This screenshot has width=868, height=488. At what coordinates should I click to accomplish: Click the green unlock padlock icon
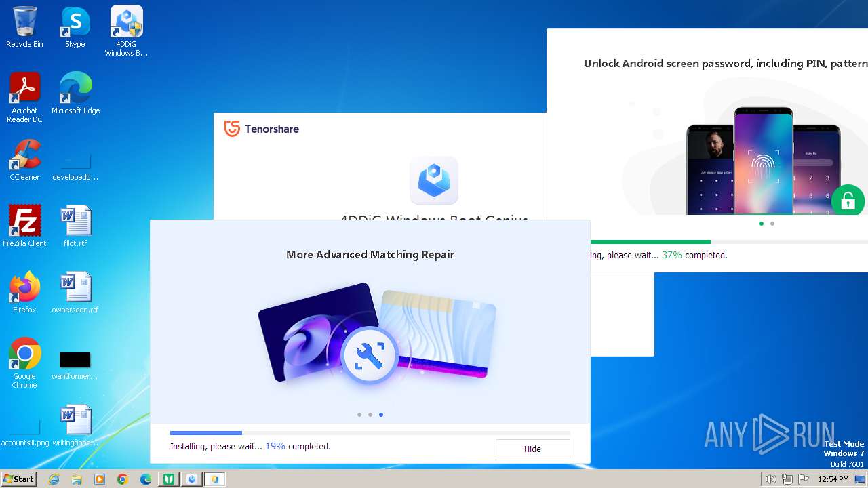click(848, 201)
